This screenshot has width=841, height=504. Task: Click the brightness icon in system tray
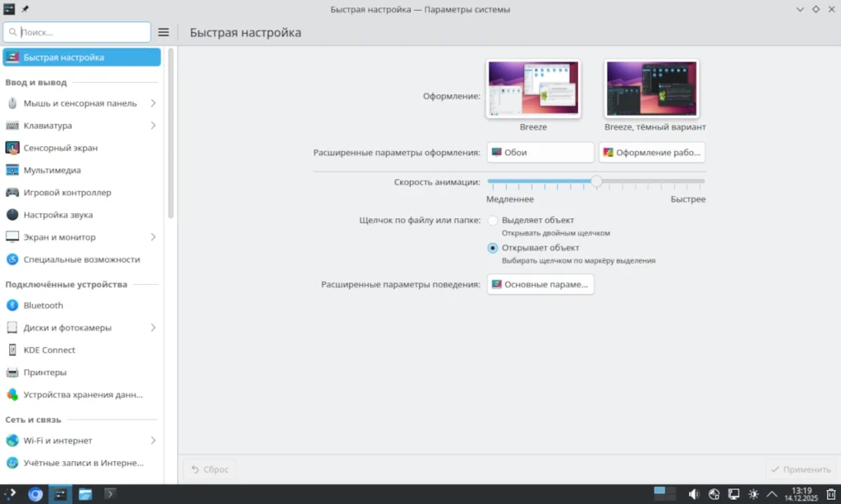tap(754, 494)
